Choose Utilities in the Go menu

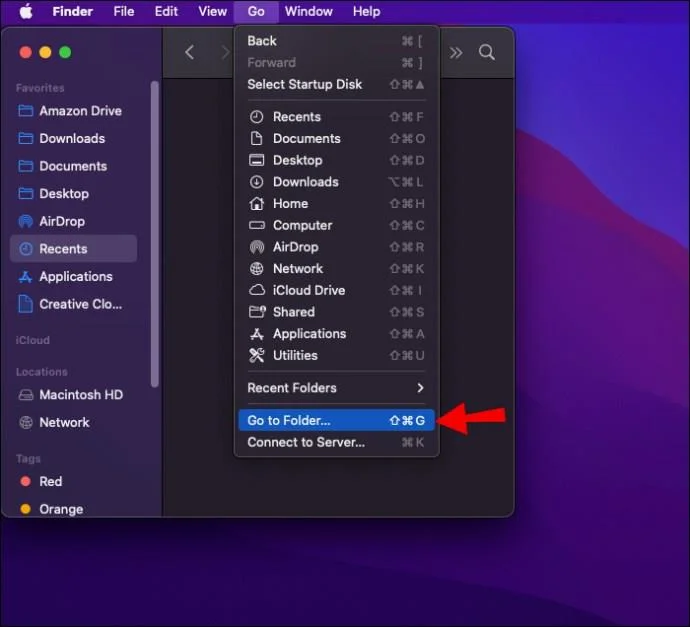click(x=336, y=355)
